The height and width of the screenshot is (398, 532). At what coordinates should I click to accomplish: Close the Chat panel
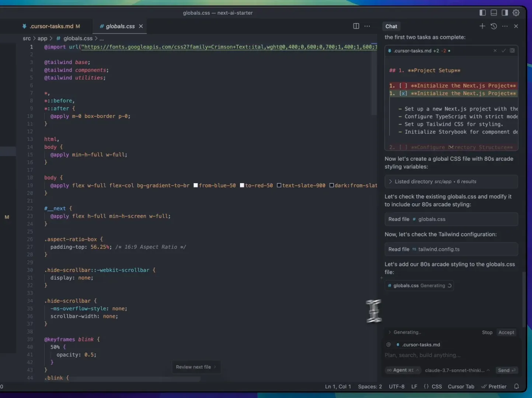coord(516,26)
